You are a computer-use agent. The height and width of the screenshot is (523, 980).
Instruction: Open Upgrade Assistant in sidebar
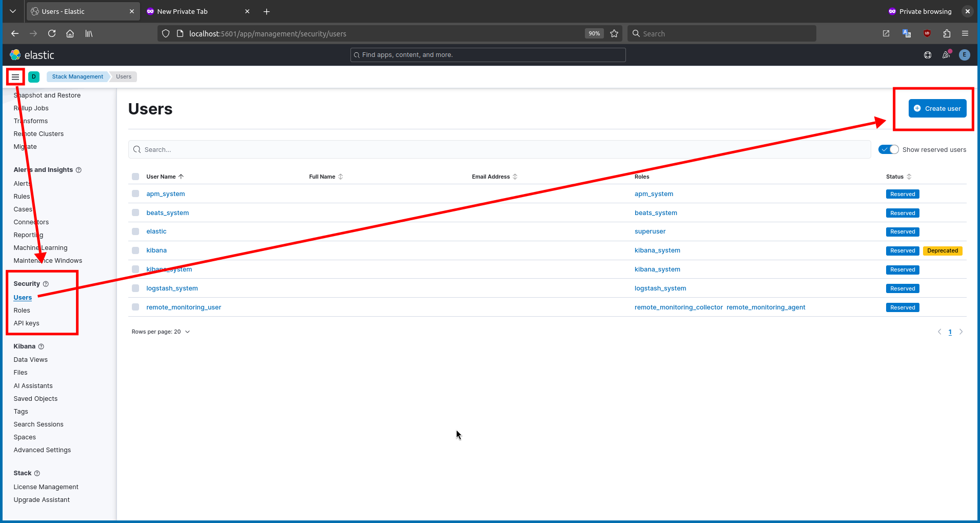click(42, 500)
